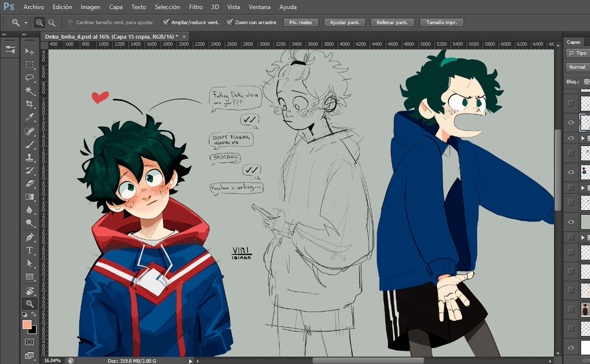Change the screen mode
590x364 pixels.
click(29, 355)
